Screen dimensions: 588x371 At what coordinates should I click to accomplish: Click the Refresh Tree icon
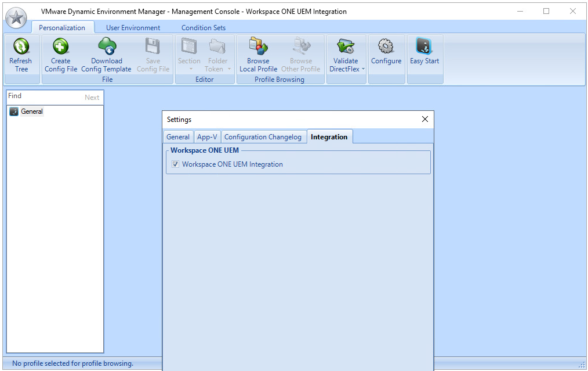point(21,46)
